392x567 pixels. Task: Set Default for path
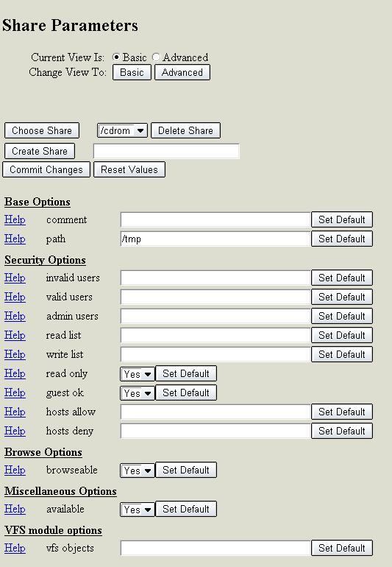pos(342,239)
